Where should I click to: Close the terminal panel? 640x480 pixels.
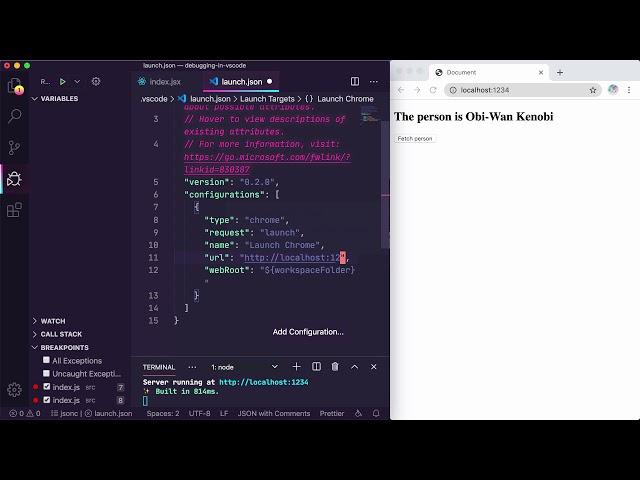[373, 367]
